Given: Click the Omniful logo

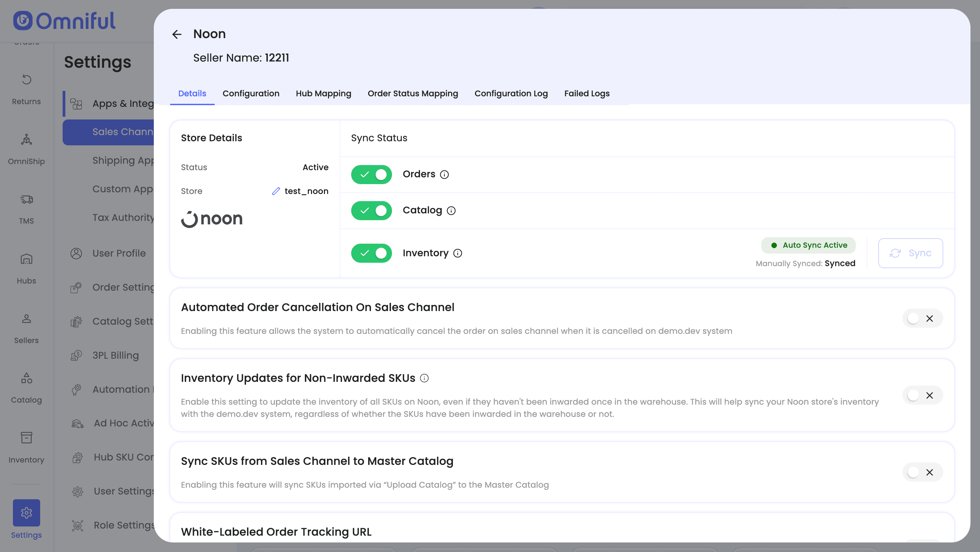Looking at the screenshot, I should tap(64, 20).
